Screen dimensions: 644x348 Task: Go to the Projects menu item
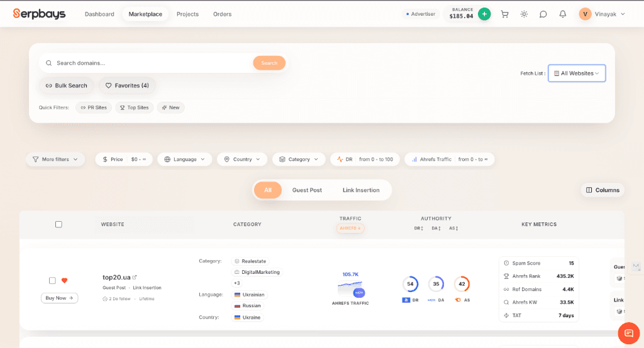coord(187,14)
